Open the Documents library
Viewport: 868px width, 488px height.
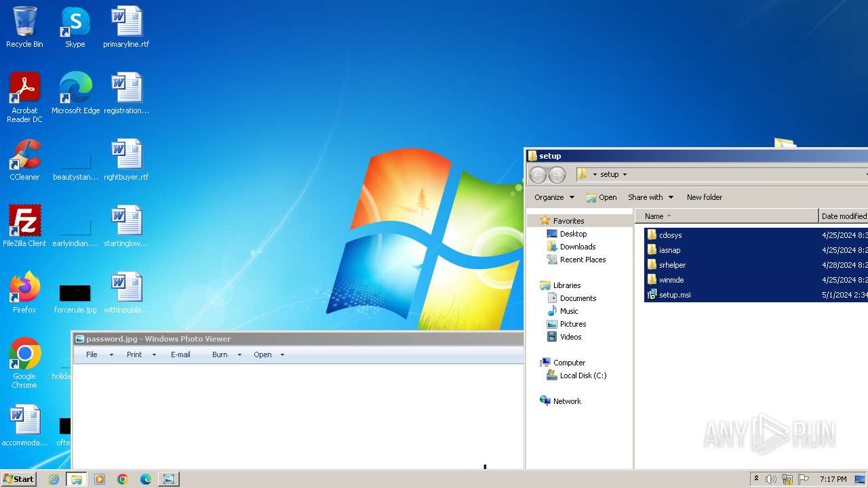(x=578, y=298)
